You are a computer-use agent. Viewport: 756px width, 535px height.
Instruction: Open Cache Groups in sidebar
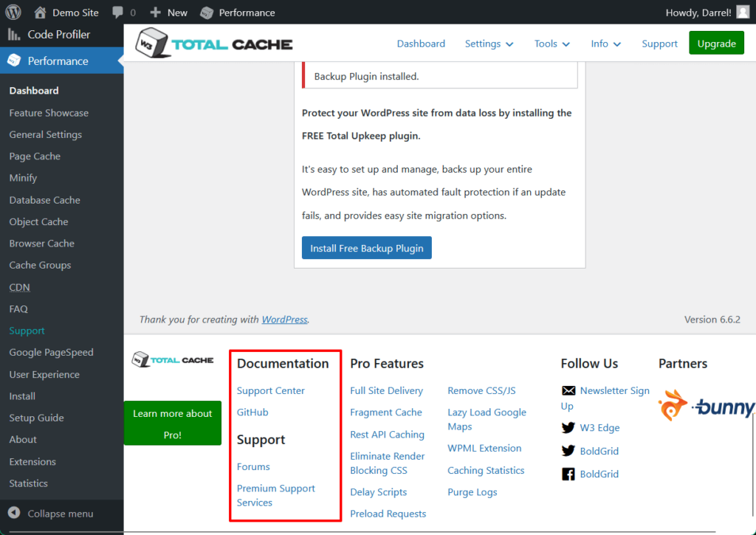click(40, 265)
